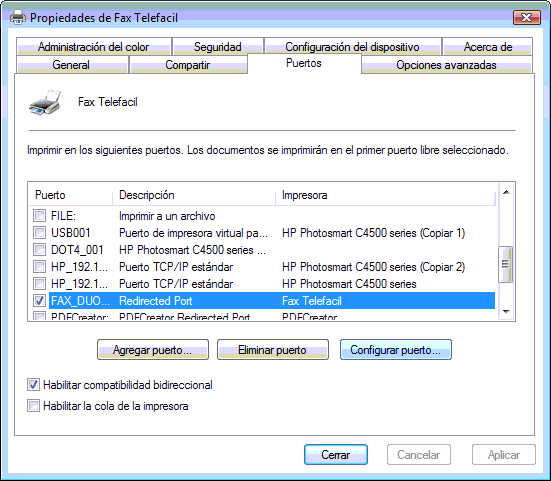Image resolution: width=551 pixels, height=481 pixels.
Task: Check the USB001 port checkbox
Action: (x=39, y=232)
